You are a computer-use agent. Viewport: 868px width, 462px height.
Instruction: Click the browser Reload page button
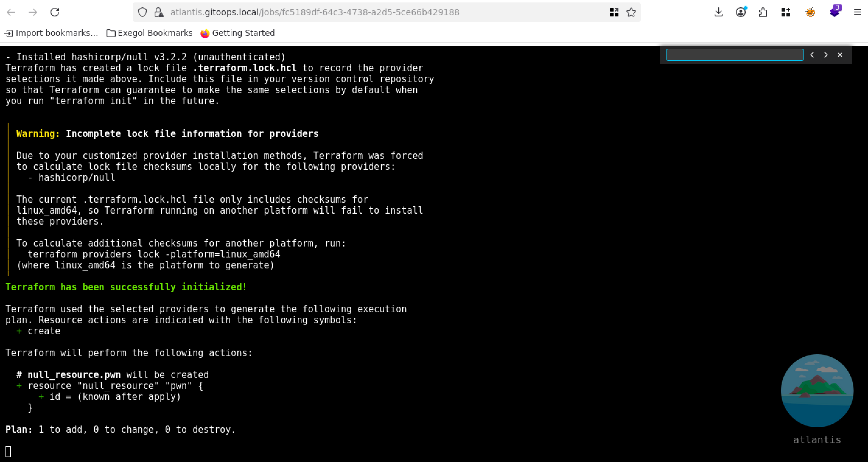click(x=55, y=12)
